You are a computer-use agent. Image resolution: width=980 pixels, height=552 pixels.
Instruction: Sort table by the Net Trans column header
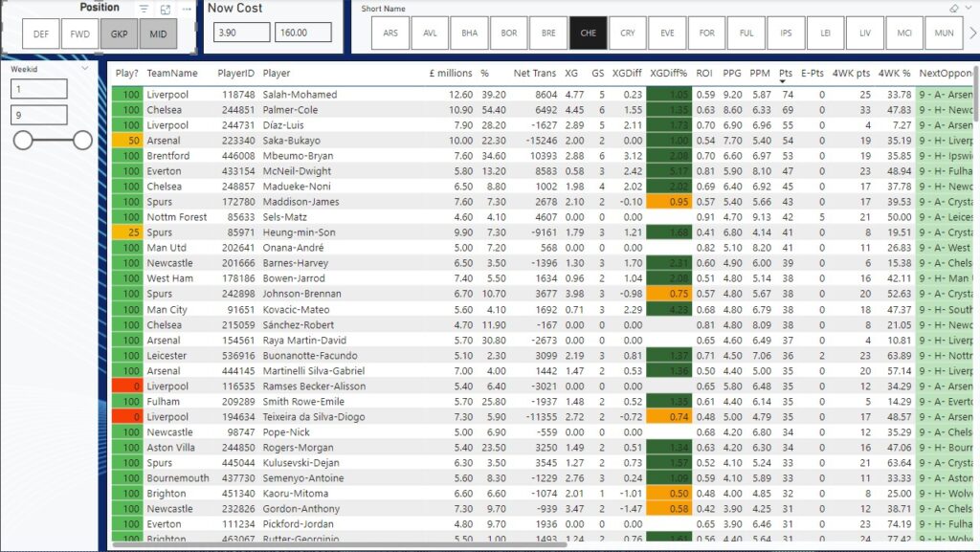pos(535,73)
